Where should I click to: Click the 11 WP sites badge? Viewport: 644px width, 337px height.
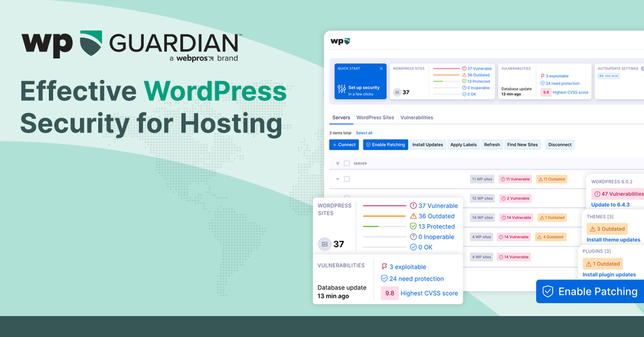[x=482, y=179]
